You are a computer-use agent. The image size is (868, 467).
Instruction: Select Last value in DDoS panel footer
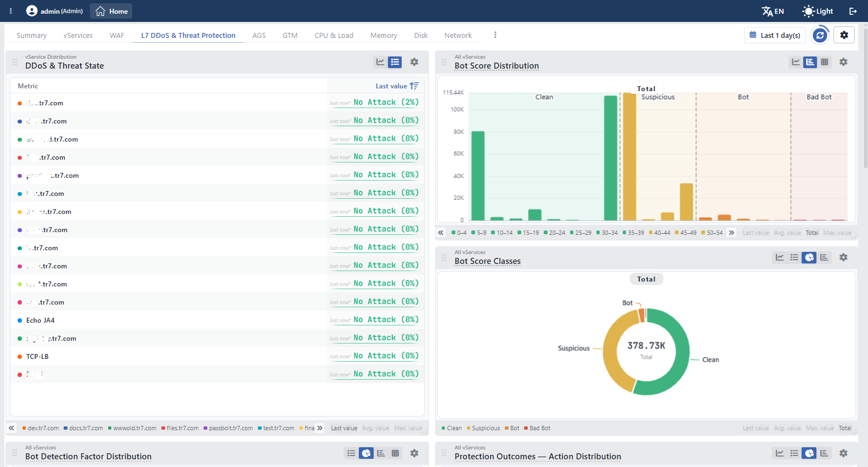click(344, 428)
